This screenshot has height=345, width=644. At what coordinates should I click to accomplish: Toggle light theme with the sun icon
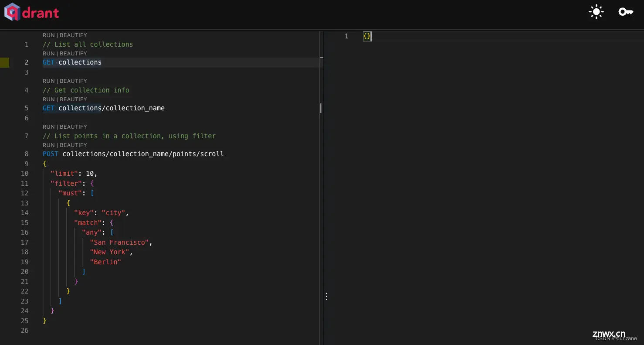[x=596, y=12]
